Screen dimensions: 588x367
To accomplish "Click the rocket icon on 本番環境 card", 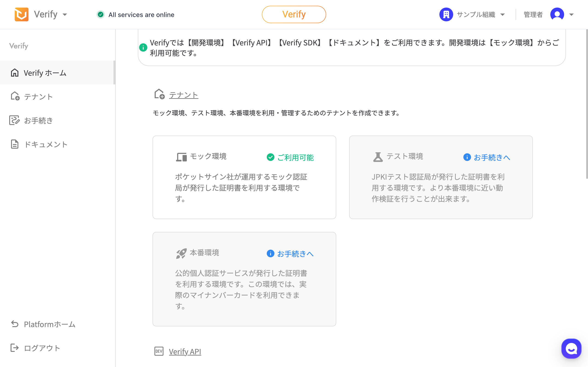I will pos(181,253).
